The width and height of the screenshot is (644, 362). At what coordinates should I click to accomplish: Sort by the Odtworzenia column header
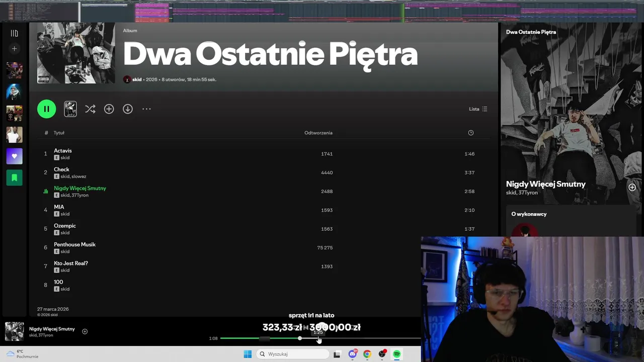(318, 133)
